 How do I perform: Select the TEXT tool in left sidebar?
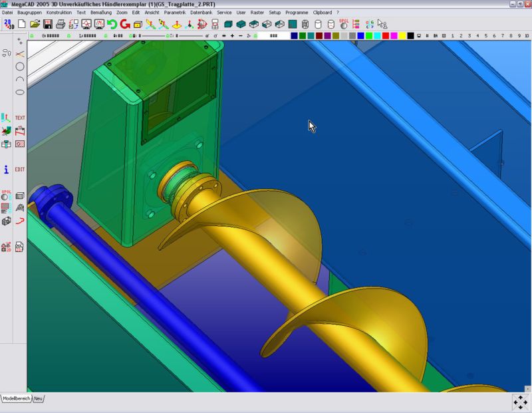[20, 118]
